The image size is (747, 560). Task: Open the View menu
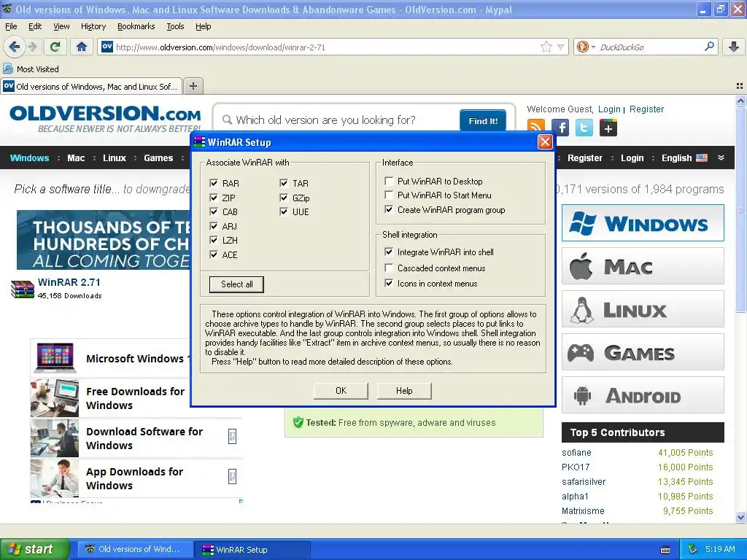(x=61, y=26)
